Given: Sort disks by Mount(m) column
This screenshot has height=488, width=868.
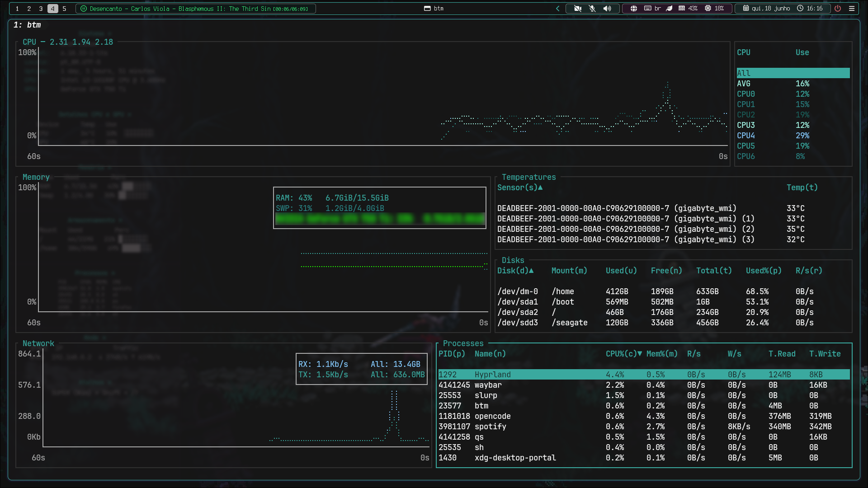Looking at the screenshot, I should click(x=569, y=271).
